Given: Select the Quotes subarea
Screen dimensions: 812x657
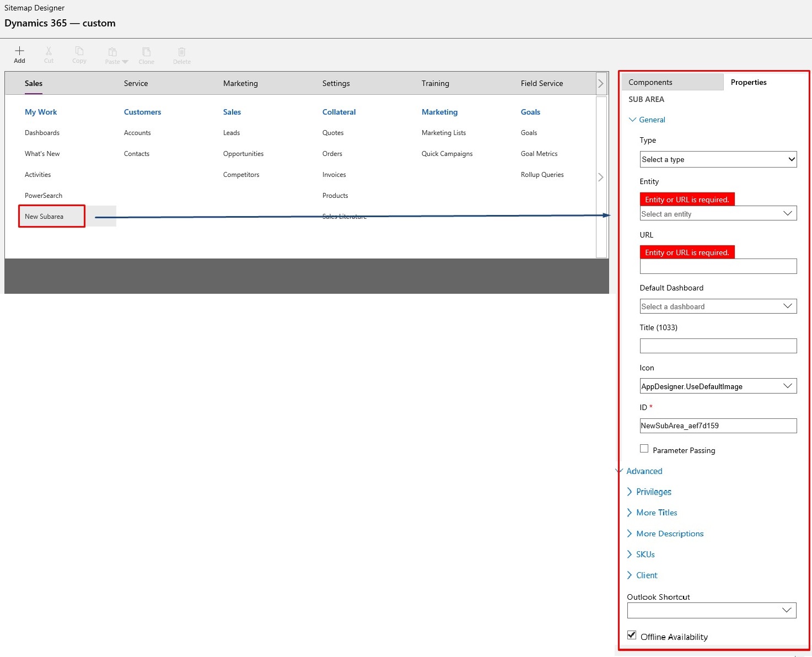Looking at the screenshot, I should pyautogui.click(x=333, y=133).
